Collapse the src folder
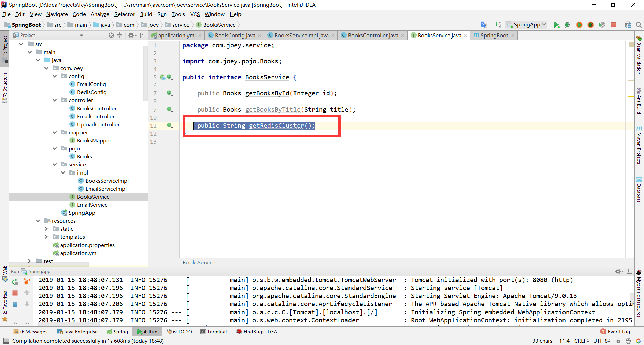The image size is (644, 345). pos(21,44)
